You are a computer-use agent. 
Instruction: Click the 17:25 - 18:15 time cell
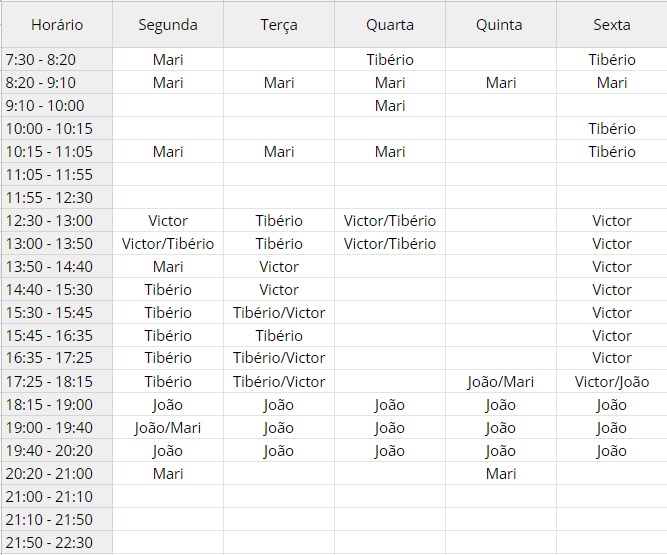click(57, 381)
